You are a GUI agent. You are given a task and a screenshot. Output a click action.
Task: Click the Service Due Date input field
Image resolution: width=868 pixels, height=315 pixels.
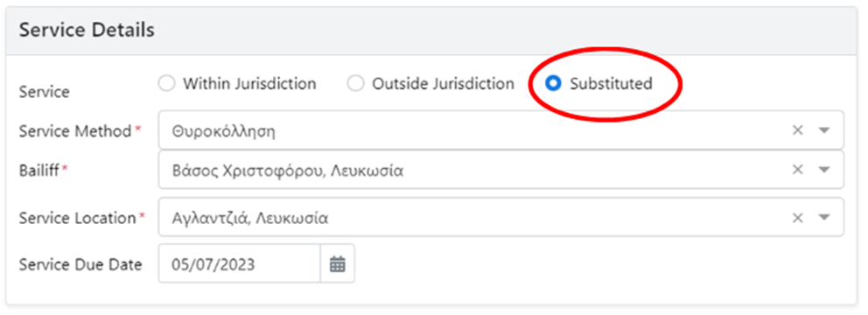click(x=239, y=264)
